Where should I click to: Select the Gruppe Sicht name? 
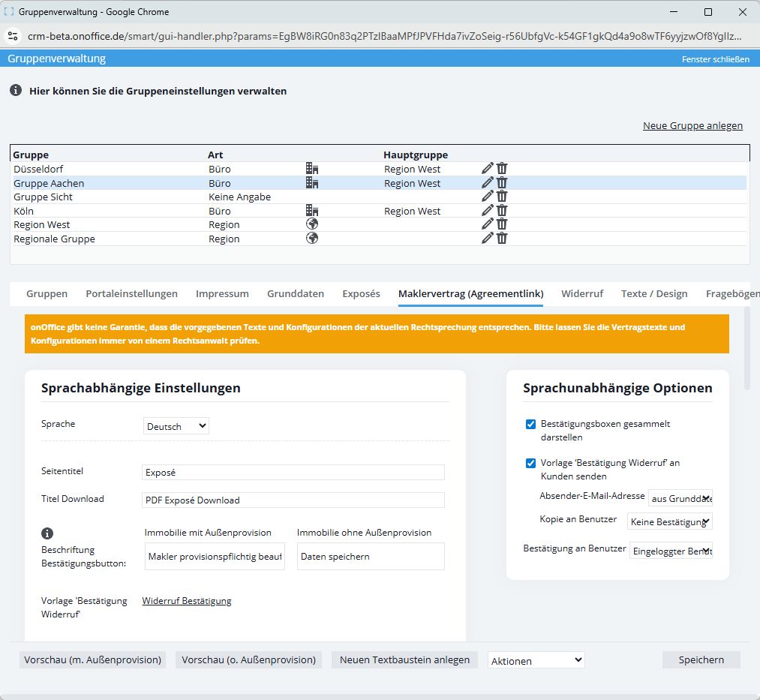pyautogui.click(x=43, y=197)
